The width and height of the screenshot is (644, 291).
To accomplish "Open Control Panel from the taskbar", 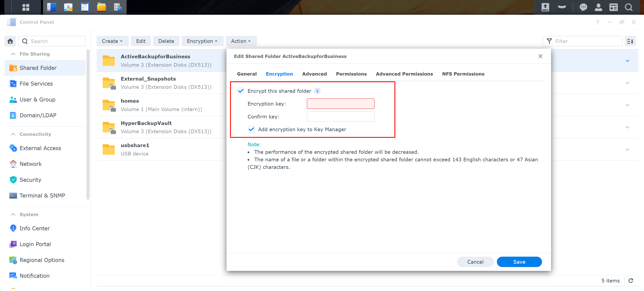I will (x=52, y=7).
